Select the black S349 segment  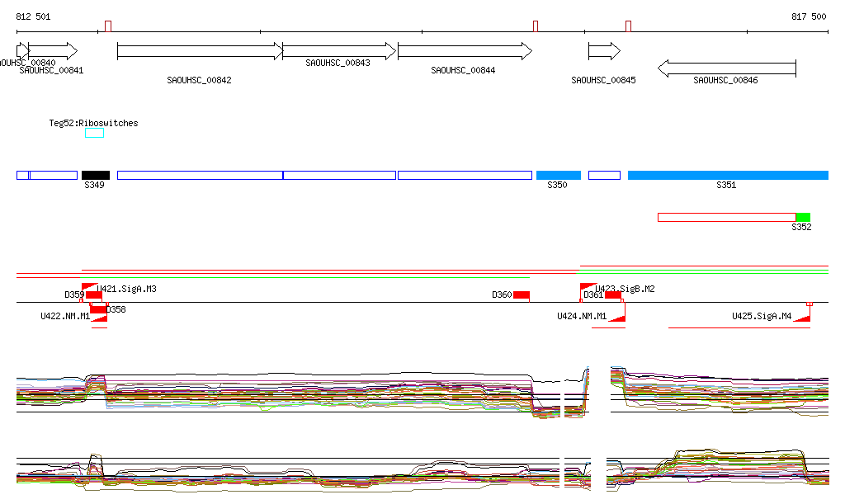pyautogui.click(x=96, y=175)
